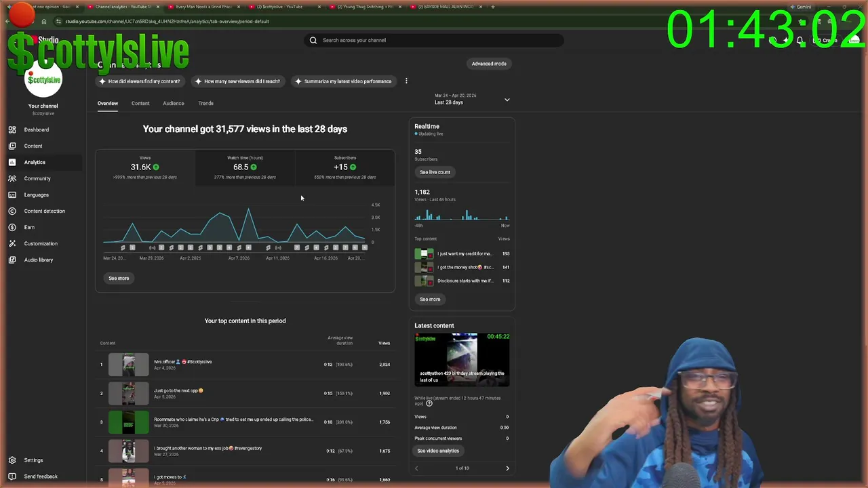This screenshot has height=488, width=868.
Task: Switch to Overview tab
Action: [x=107, y=104]
